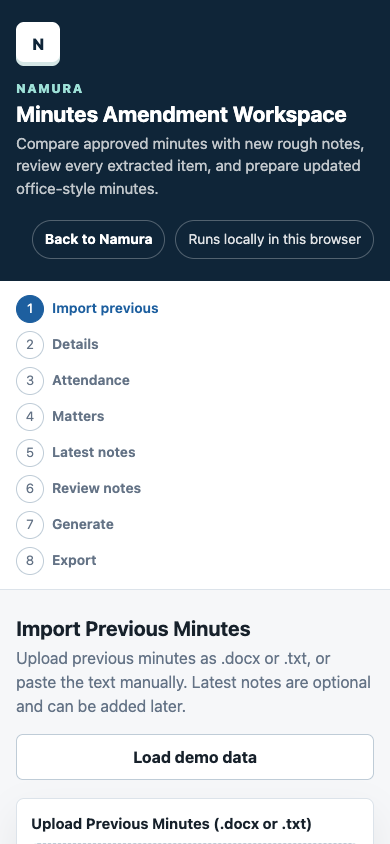Click the Minutes Amendment Workspace title

(x=181, y=115)
